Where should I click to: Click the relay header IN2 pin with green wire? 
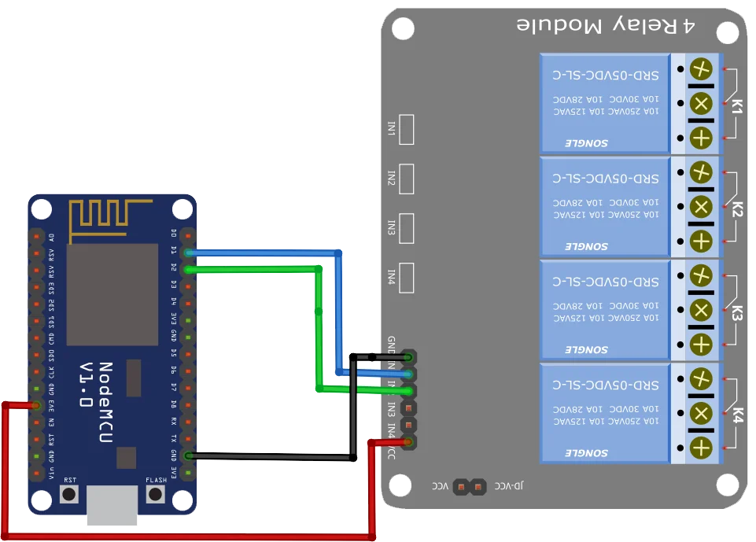408,391
